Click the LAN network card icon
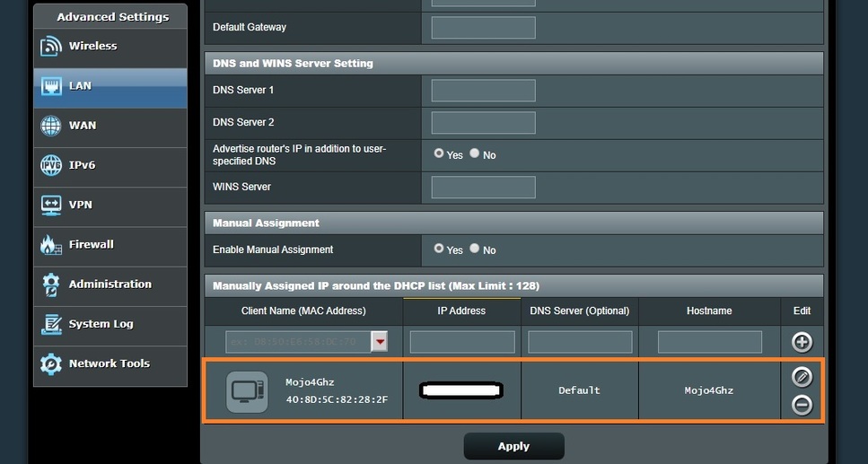The width and height of the screenshot is (868, 464). [51, 86]
